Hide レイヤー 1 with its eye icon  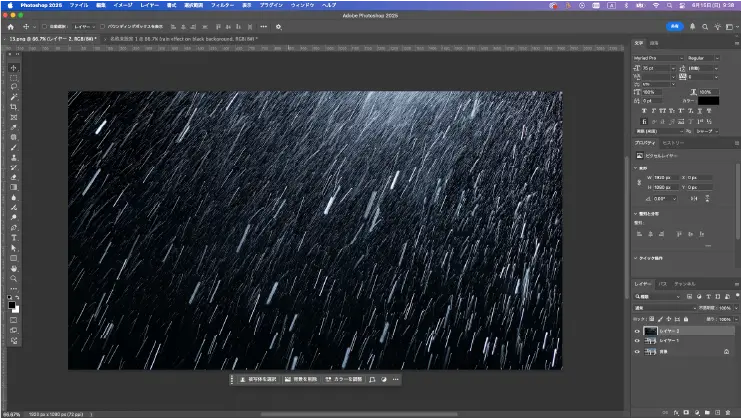[637, 341]
